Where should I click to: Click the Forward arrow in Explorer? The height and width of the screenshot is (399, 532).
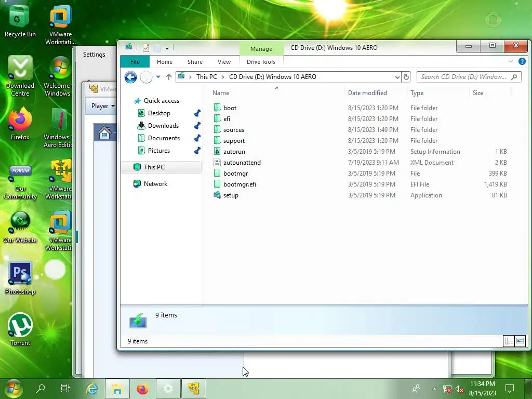point(146,77)
